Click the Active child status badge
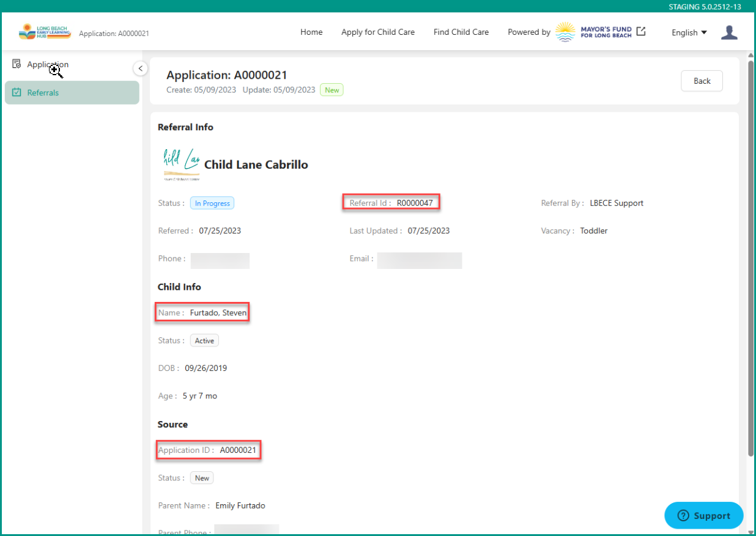Screen dimensions: 756x536 [204, 341]
